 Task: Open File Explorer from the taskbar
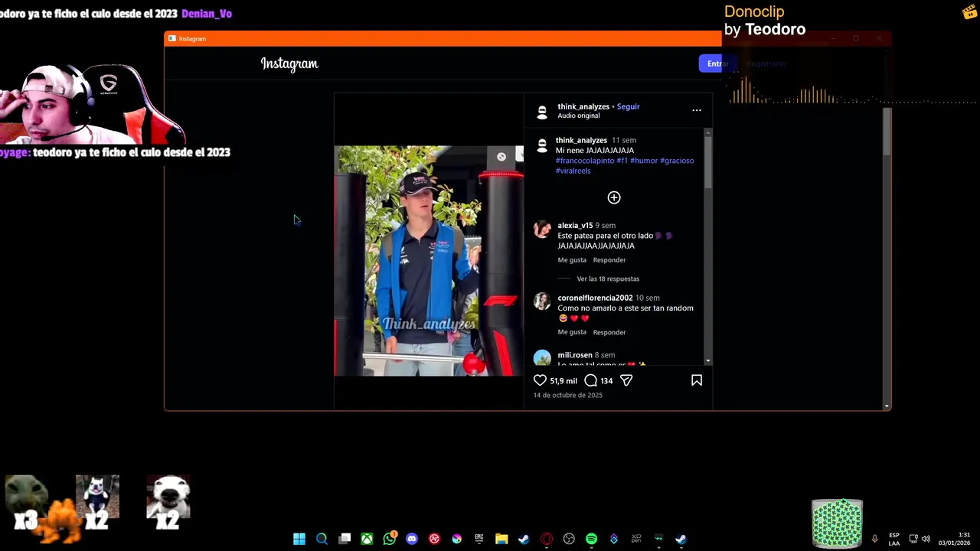(501, 539)
